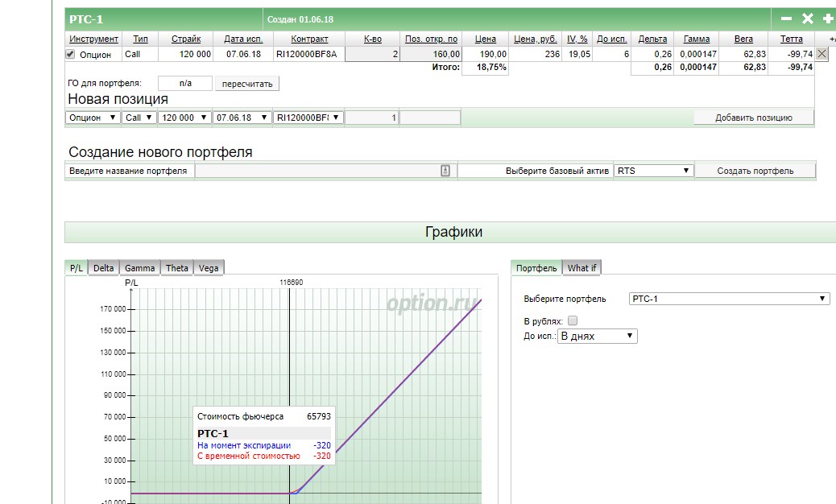Click the ГО для портфеля n/a field
This screenshot has width=836, height=504.
(185, 83)
